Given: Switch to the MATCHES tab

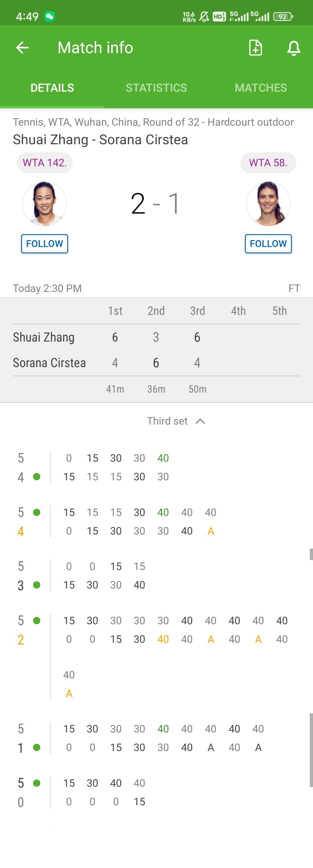Looking at the screenshot, I should click(x=261, y=88).
